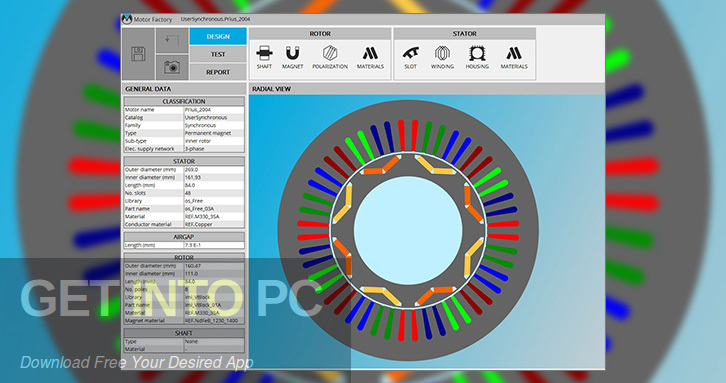Select the Polarization icon
The image size is (726, 383).
coord(330,57)
